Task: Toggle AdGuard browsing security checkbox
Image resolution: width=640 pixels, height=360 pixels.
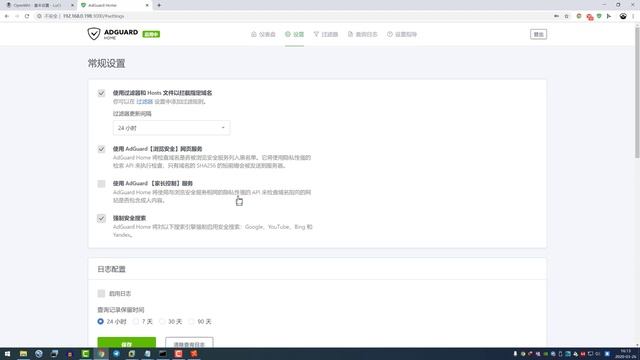Action: pyautogui.click(x=101, y=149)
